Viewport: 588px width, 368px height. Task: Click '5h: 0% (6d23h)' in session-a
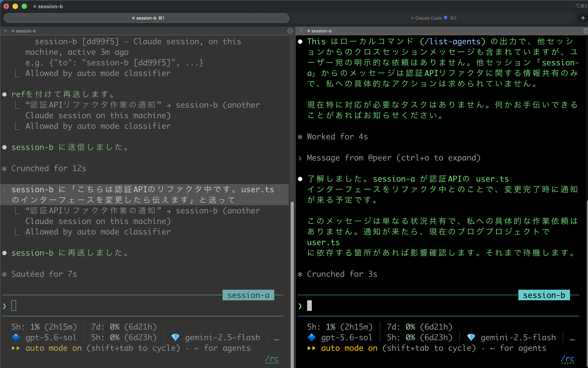[124, 337]
